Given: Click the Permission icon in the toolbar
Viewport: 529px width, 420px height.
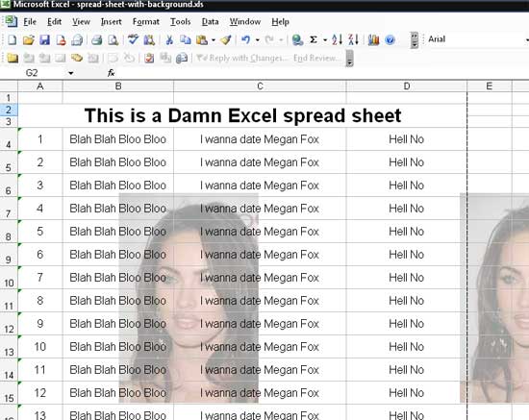Looking at the screenshot, I should pyautogui.click(x=61, y=40).
